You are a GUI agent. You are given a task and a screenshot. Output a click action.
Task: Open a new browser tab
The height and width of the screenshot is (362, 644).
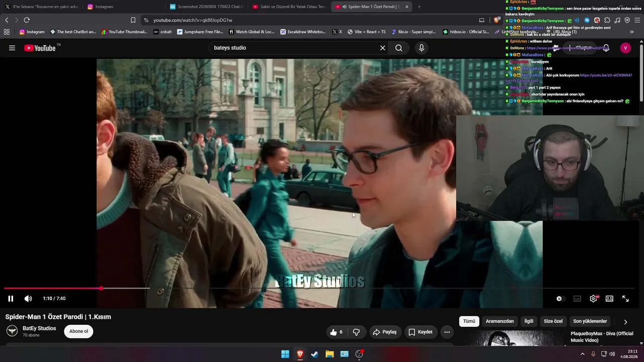tap(419, 7)
